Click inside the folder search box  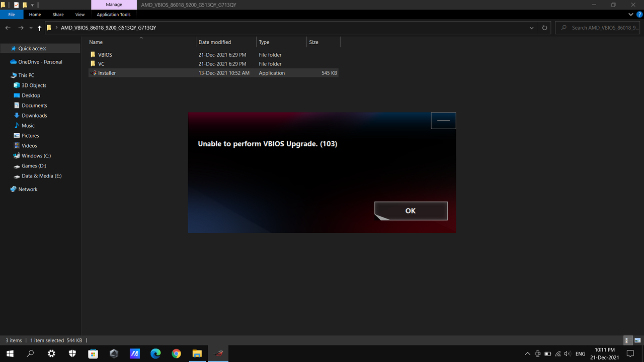pyautogui.click(x=599, y=28)
